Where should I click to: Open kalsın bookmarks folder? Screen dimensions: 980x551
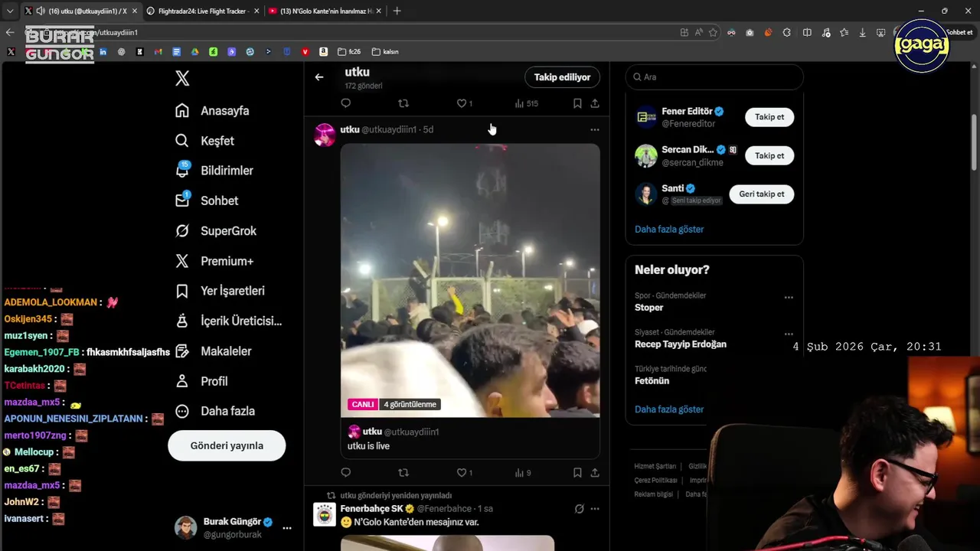386,52
